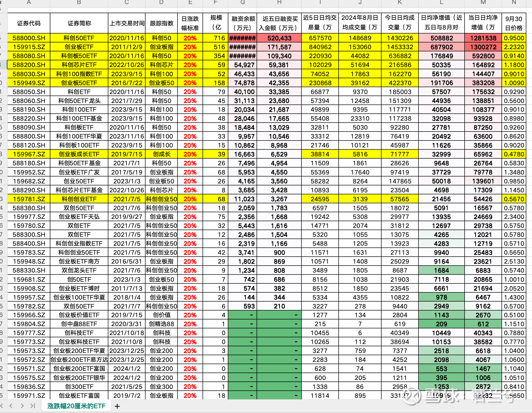Select cell 创业板科技ETF
The height and width of the screenshot is (413, 532).
coord(79,342)
